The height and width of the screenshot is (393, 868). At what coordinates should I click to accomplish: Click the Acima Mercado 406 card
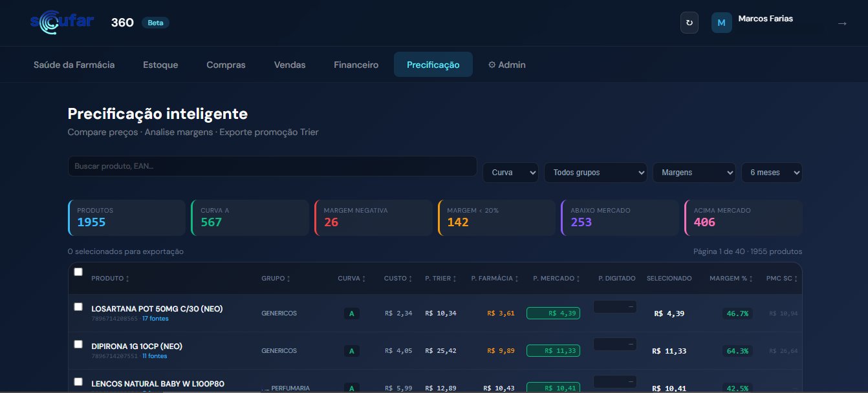coord(743,218)
